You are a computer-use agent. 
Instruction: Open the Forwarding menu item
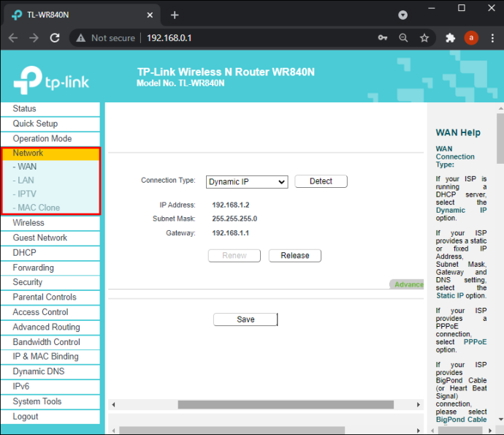[x=50, y=268]
